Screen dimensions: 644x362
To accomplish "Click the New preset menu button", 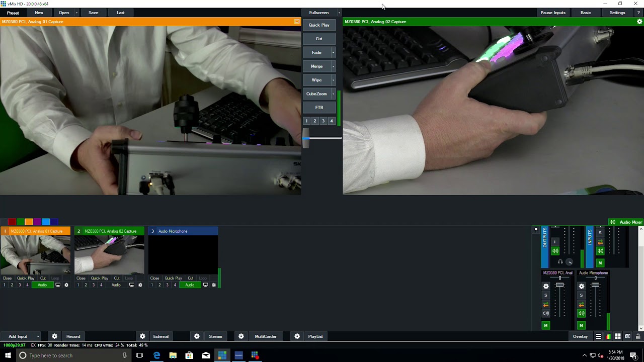I will point(39,13).
